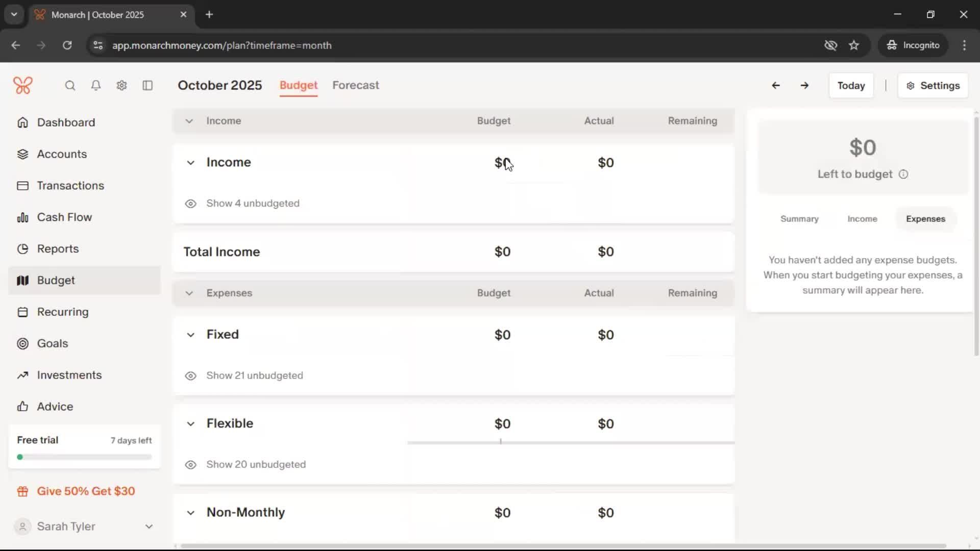The width and height of the screenshot is (980, 551).
Task: Open Give 50% Get $30 link
Action: (86, 491)
